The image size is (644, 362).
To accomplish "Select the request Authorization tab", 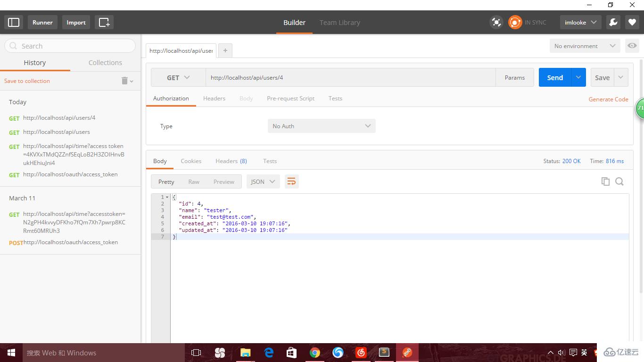I will [171, 98].
